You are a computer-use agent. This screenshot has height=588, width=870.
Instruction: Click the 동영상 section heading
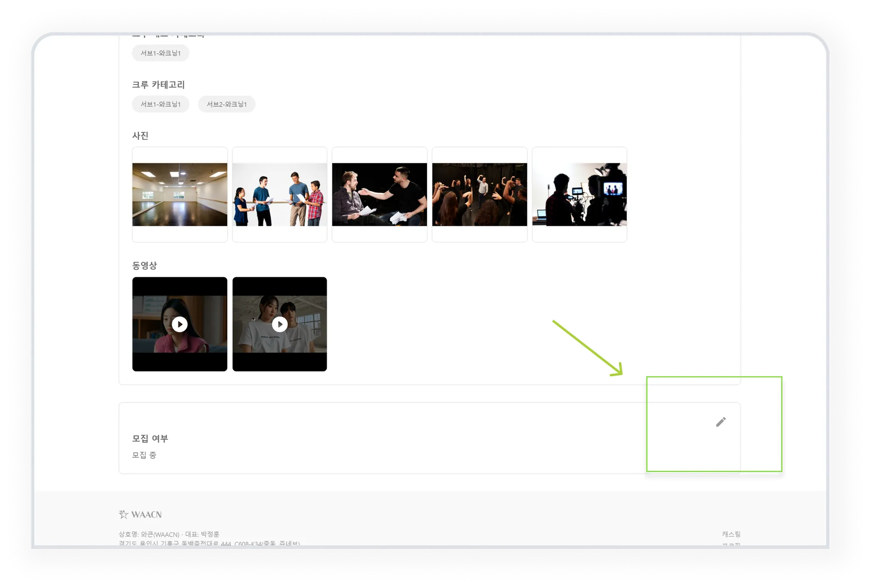[x=144, y=266]
